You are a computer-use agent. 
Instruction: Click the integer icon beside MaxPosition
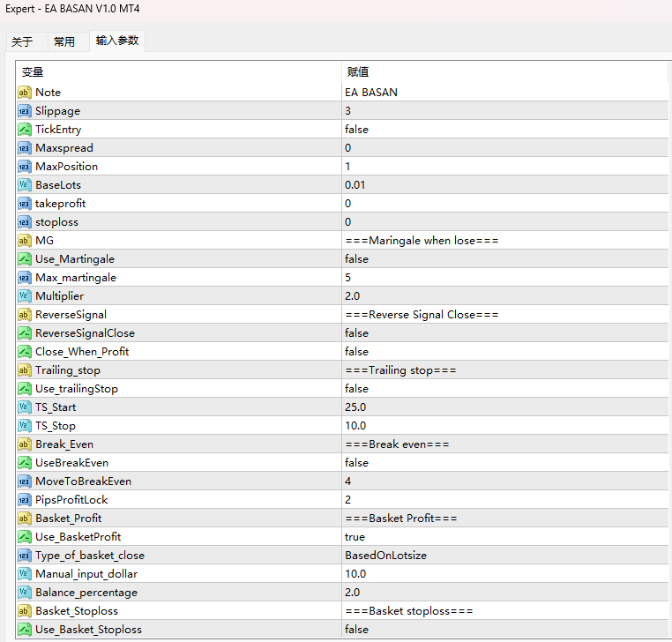[x=24, y=167]
